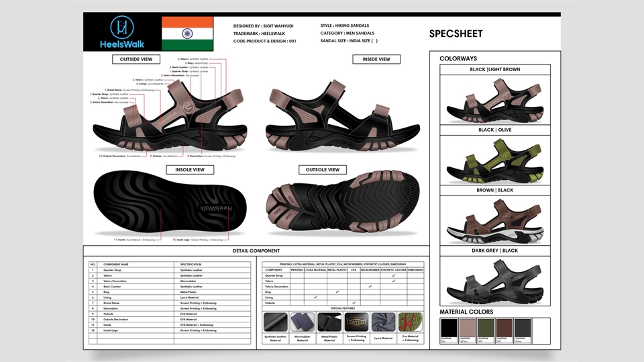Pick the black Pantone color swatch
This screenshot has height=362, width=644.
click(x=448, y=329)
